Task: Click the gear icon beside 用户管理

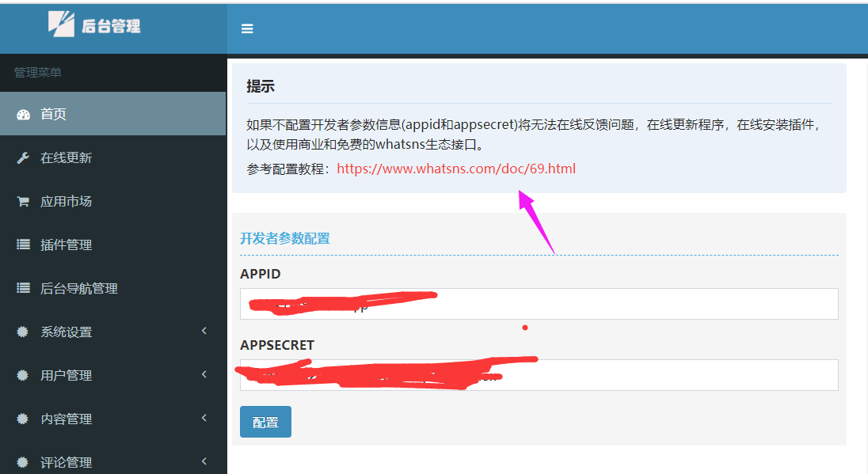Action: 23,375
